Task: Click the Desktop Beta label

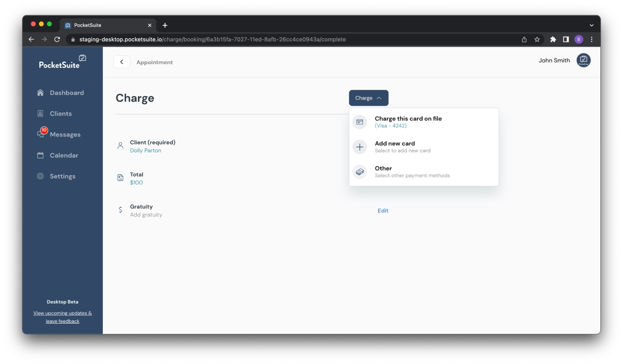Action: (x=62, y=302)
